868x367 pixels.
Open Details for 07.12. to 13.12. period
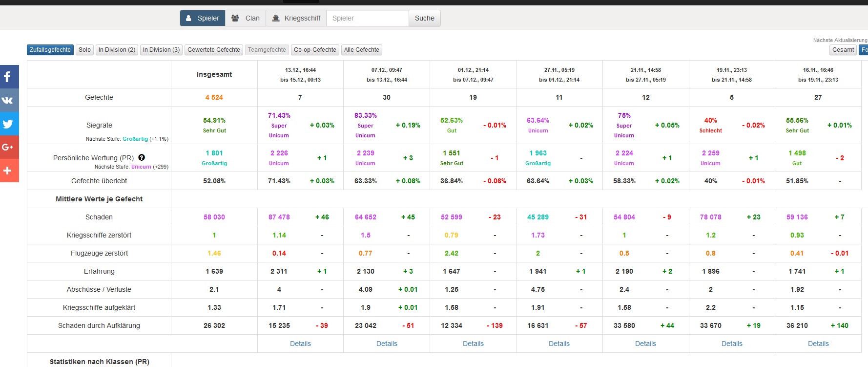coord(387,344)
